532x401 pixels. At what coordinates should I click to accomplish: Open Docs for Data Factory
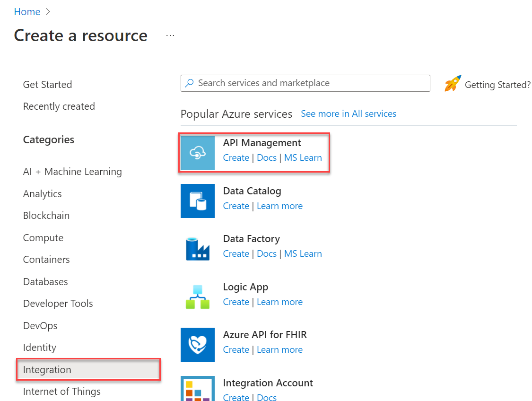(267, 253)
